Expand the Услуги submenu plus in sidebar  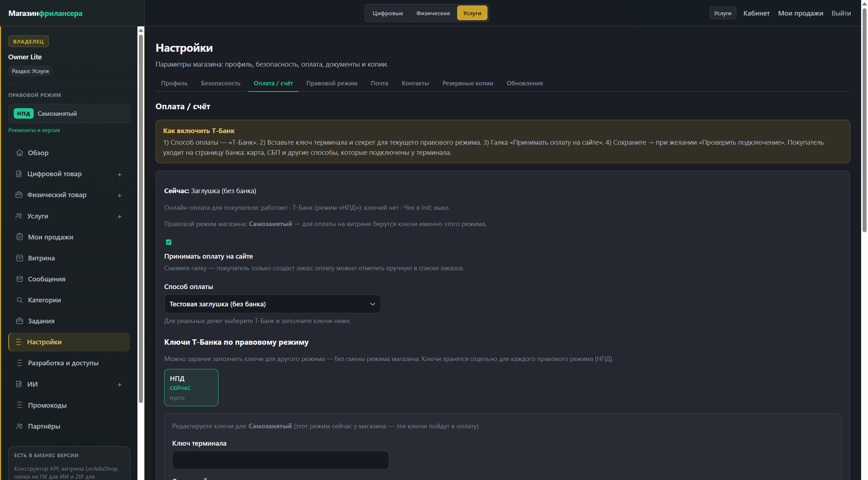click(x=119, y=216)
